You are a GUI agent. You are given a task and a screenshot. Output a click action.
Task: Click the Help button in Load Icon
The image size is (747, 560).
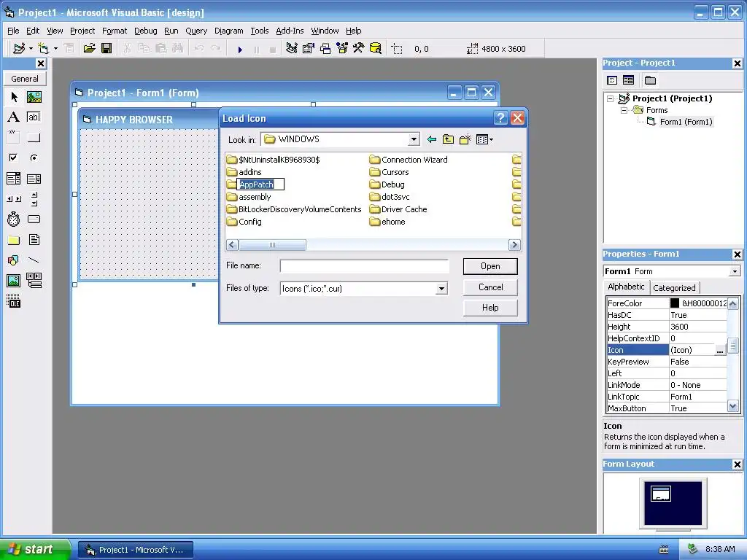click(490, 308)
